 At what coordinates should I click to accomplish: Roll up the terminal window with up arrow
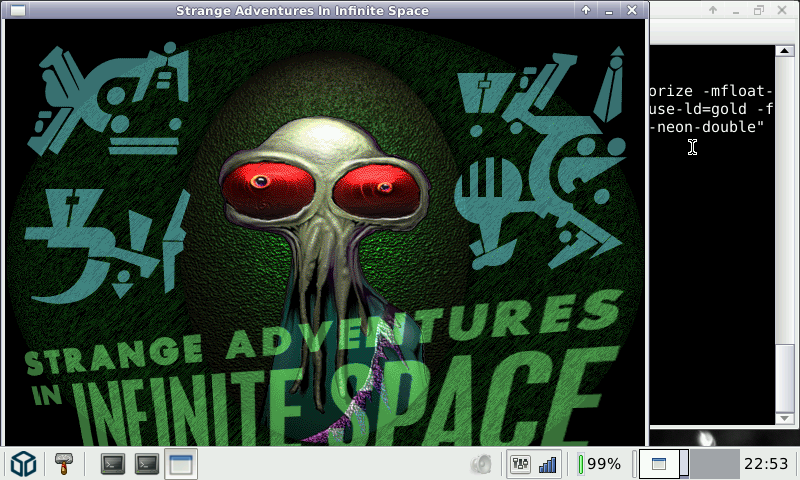tap(713, 10)
